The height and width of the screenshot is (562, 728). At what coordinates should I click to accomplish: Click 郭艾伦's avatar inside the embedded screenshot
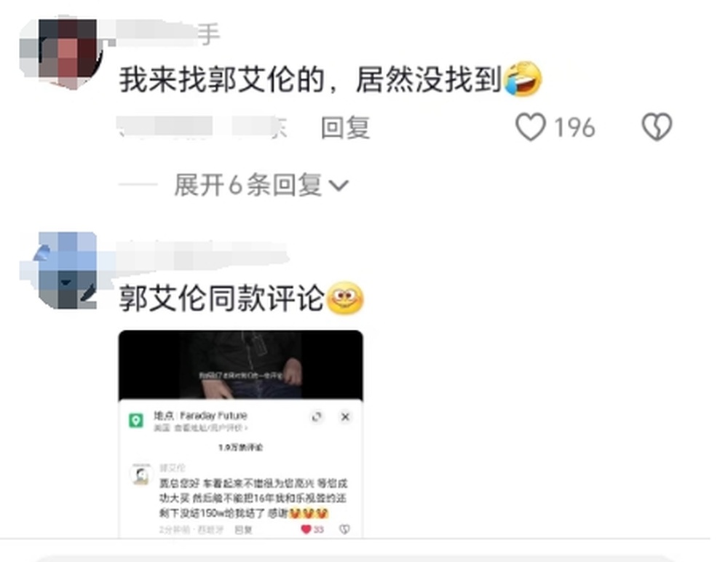141,475
